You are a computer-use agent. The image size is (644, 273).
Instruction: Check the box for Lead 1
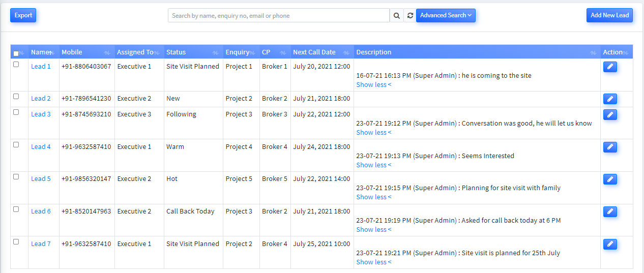pyautogui.click(x=16, y=64)
